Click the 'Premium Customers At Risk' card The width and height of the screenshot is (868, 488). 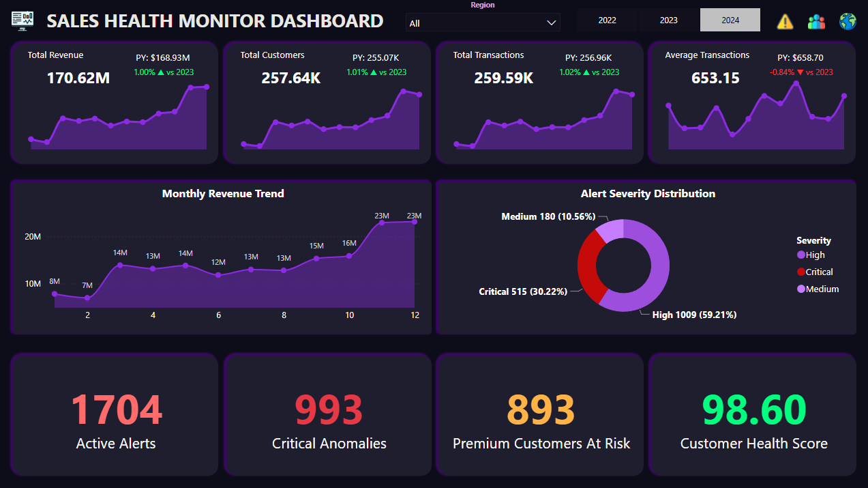(541, 414)
